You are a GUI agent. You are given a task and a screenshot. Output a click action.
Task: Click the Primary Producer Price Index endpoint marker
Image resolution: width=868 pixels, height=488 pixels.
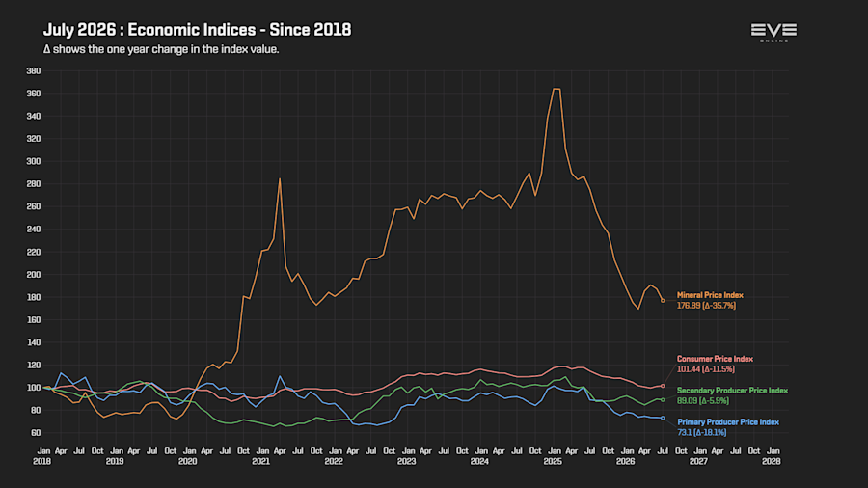663,418
